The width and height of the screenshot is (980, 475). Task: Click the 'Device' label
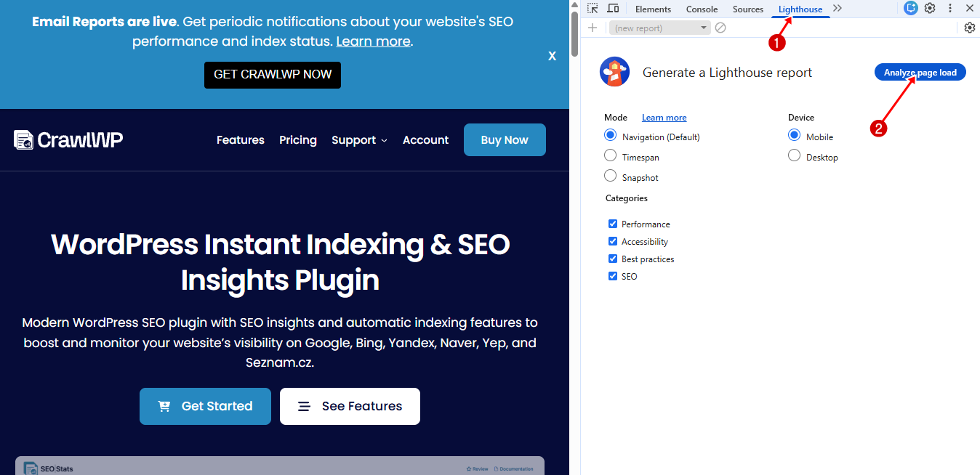801,118
